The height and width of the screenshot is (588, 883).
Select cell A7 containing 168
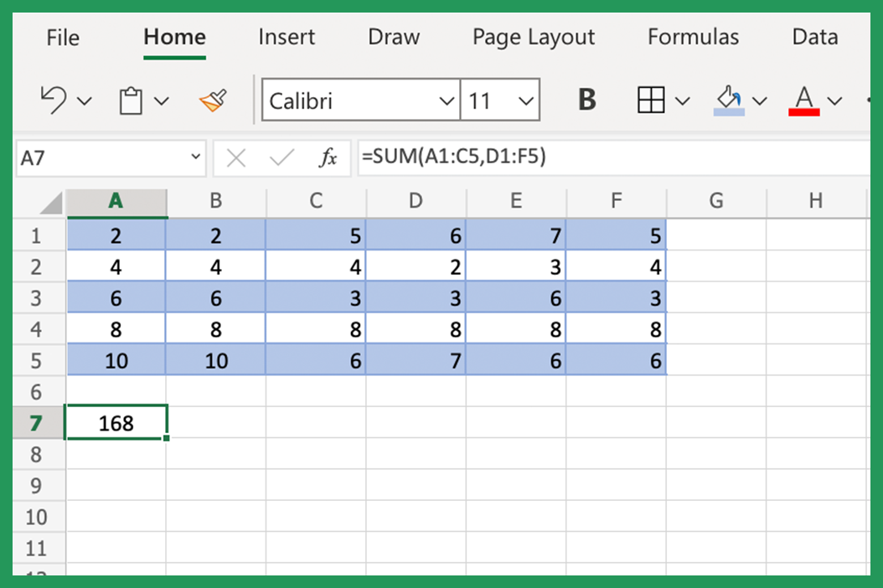tap(116, 422)
